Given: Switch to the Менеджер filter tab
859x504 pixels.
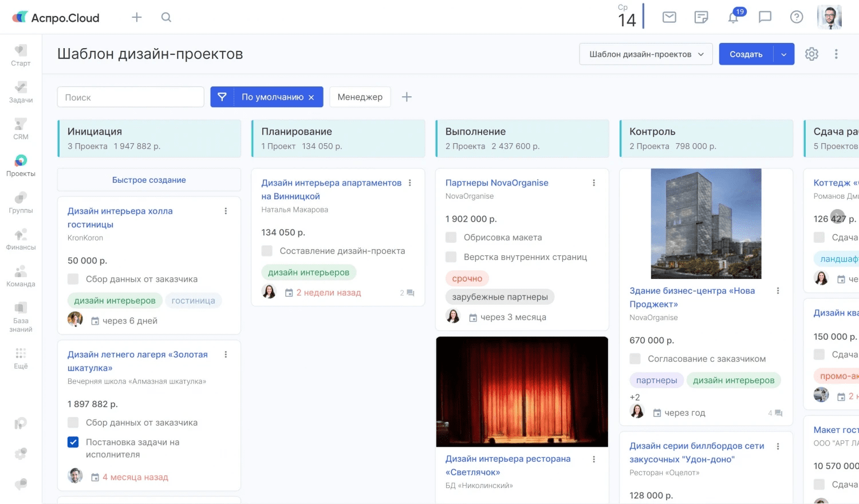Looking at the screenshot, I should [360, 97].
